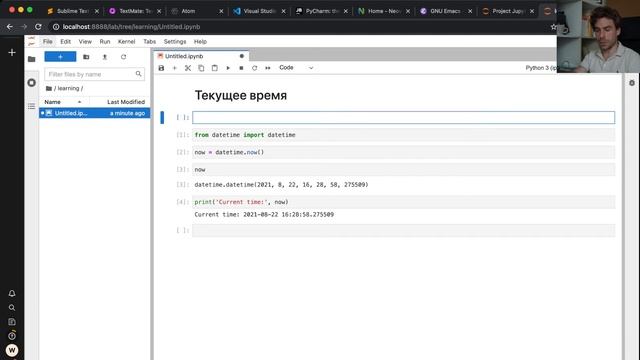The height and width of the screenshot is (360, 640).
Task: Open the View menu
Action: (x=85, y=42)
